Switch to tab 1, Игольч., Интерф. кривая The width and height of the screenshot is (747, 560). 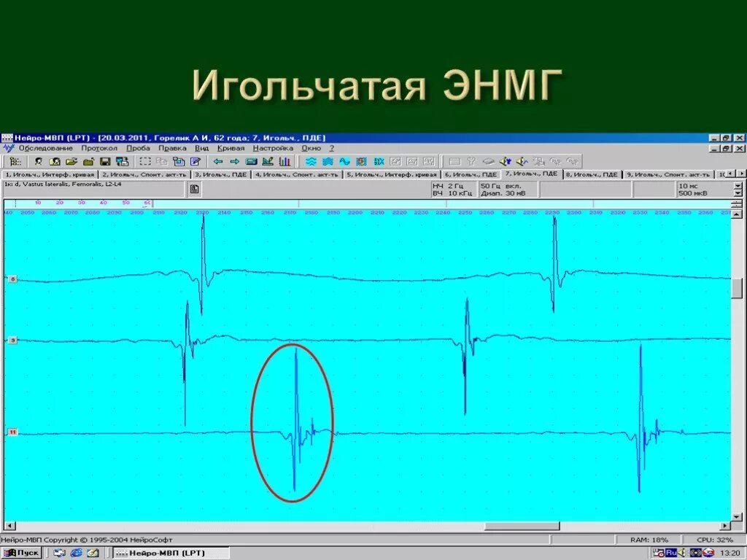click(x=50, y=175)
